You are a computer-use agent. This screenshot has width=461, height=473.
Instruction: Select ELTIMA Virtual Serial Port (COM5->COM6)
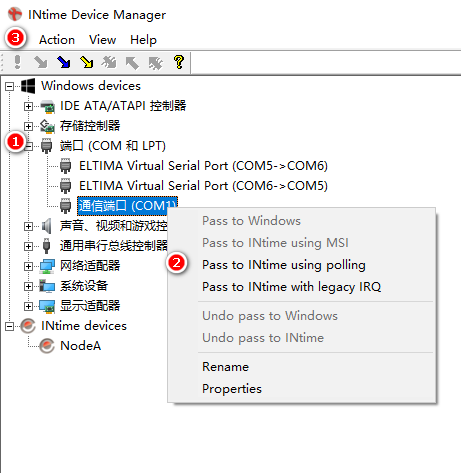point(203,166)
